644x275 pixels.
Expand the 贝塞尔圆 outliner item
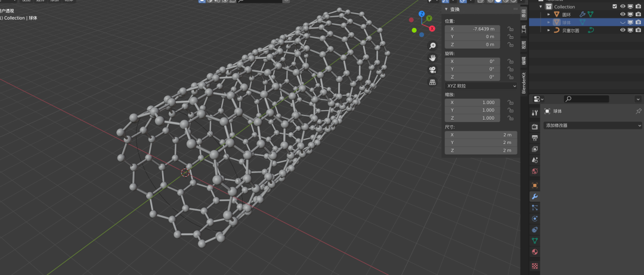(x=549, y=30)
